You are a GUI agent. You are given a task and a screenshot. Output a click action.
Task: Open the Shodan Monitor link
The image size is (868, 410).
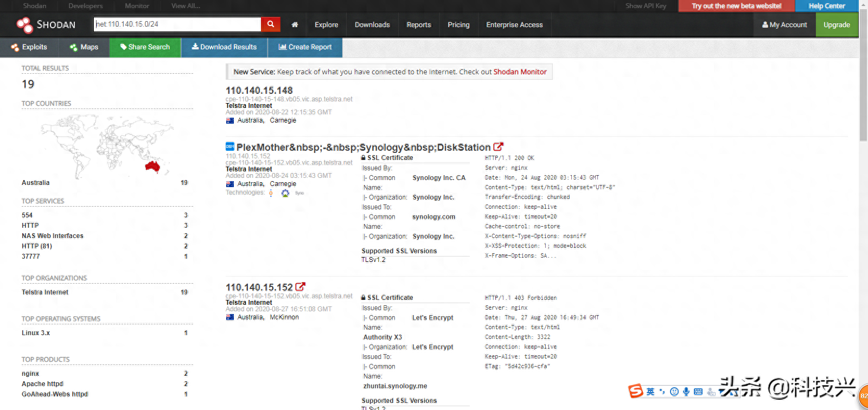pos(520,72)
